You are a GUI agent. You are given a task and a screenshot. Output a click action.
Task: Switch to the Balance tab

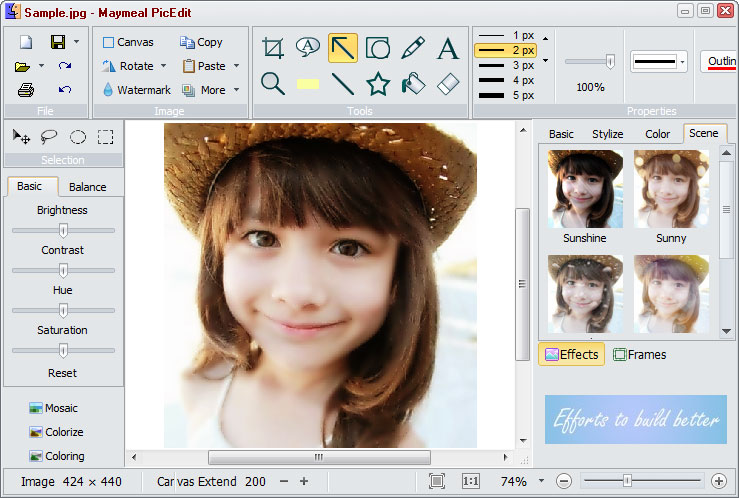click(x=88, y=187)
